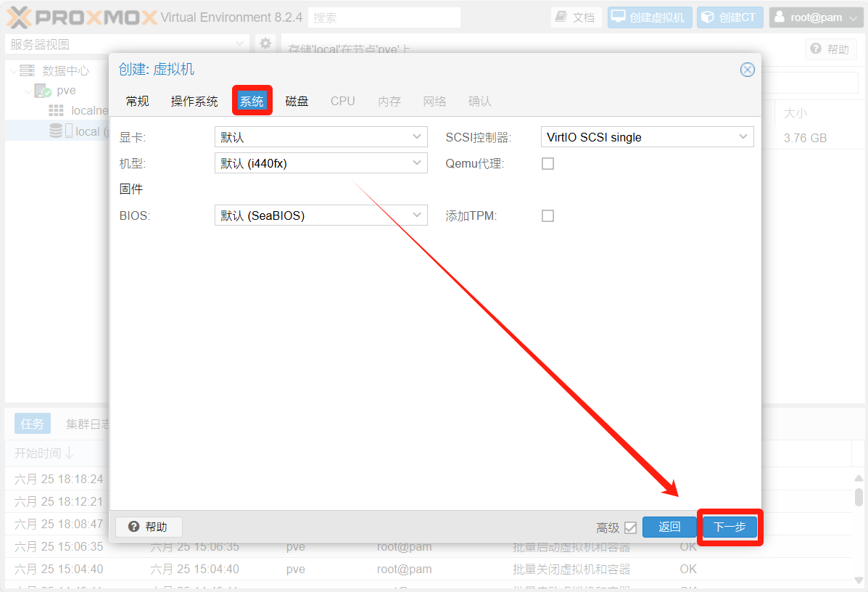Screen dimensions: 868x592
Task: Click the 搜索 search input field
Action: (x=384, y=17)
